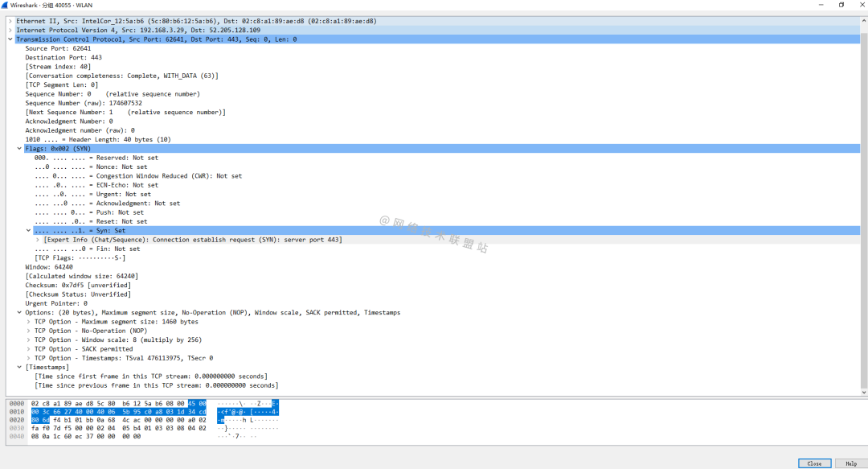Click hex dump offset 0040 row

[17, 436]
